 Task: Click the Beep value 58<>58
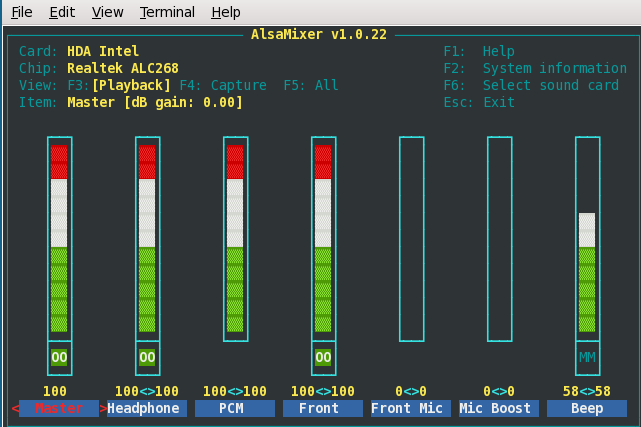click(x=587, y=391)
